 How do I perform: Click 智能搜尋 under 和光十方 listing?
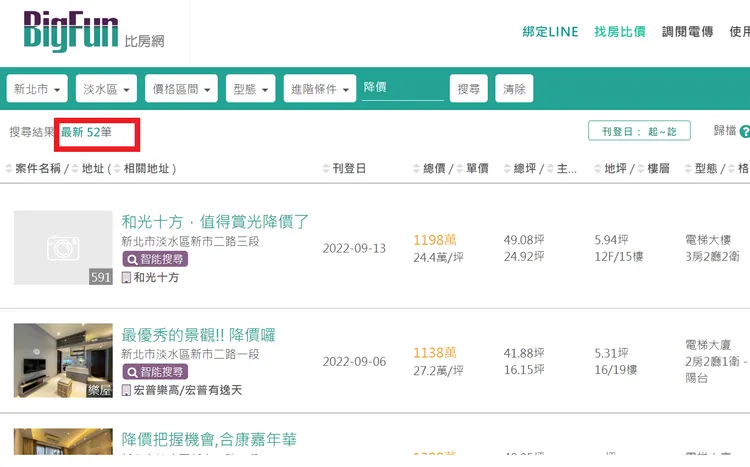pyautogui.click(x=155, y=259)
